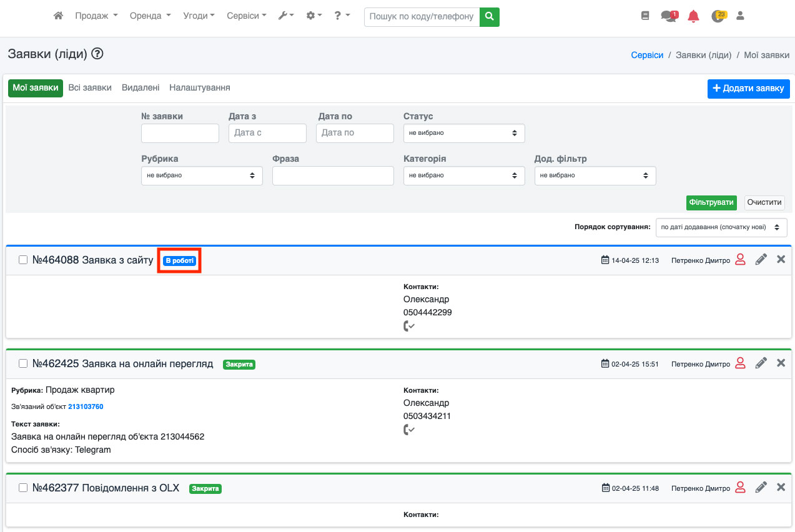Screen dimensions: 795x532
Task: Check the box for request №462377
Action: pos(23,488)
